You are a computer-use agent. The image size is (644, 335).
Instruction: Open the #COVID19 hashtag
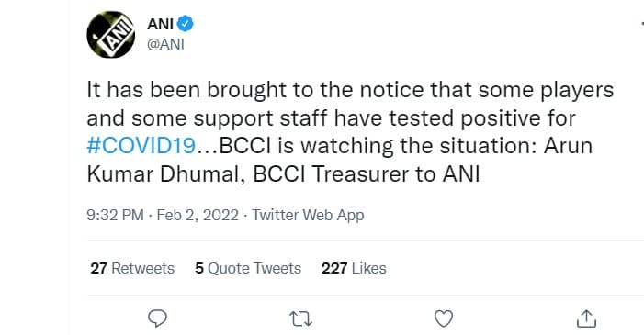tap(141, 146)
